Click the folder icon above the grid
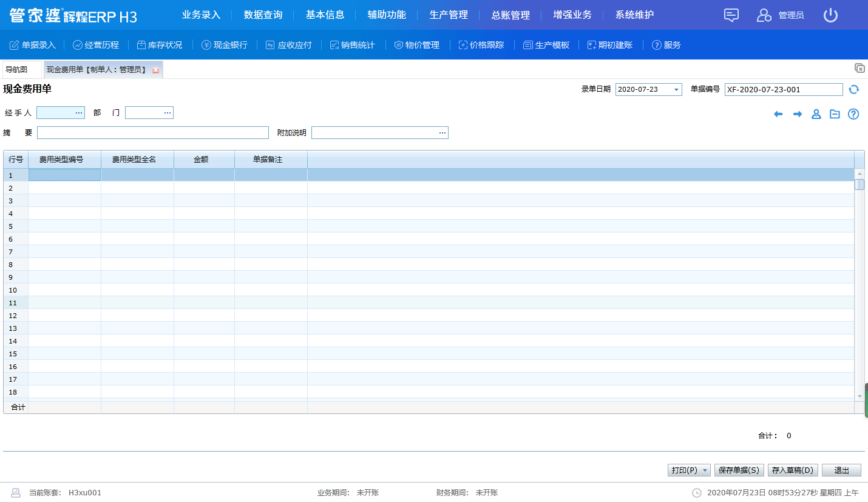868x502 pixels. pyautogui.click(x=835, y=114)
